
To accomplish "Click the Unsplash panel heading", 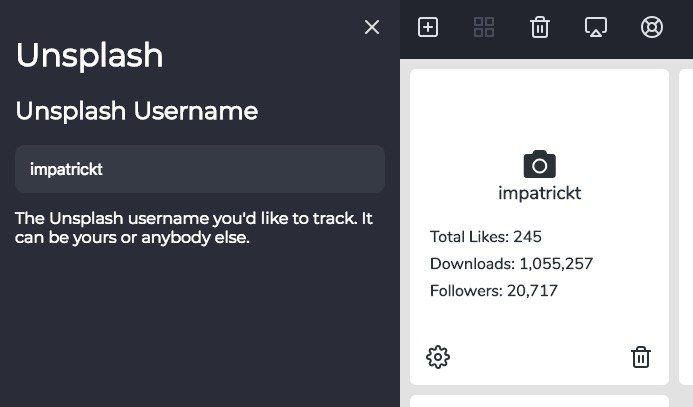I will click(x=90, y=56).
